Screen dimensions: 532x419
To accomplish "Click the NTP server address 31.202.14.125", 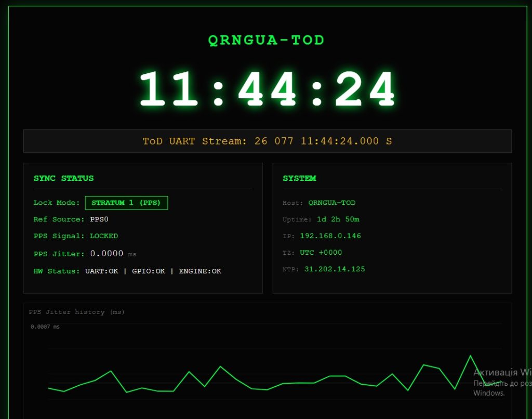I will point(335,269).
